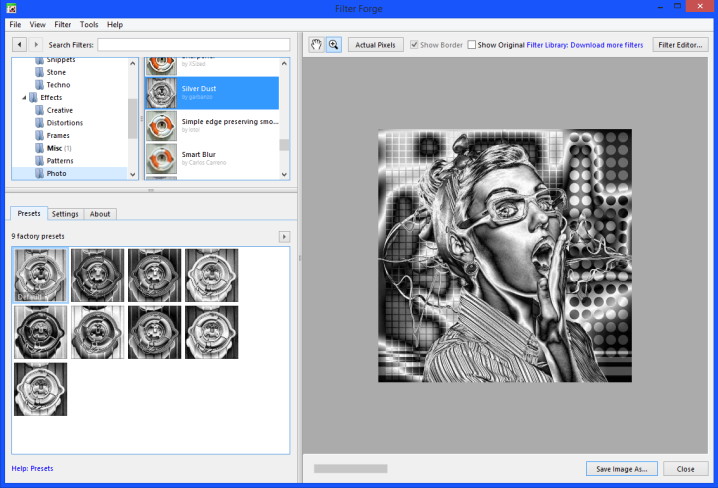Screen dimensions: 718x488
Task: Select the Photo category
Action: (x=56, y=174)
